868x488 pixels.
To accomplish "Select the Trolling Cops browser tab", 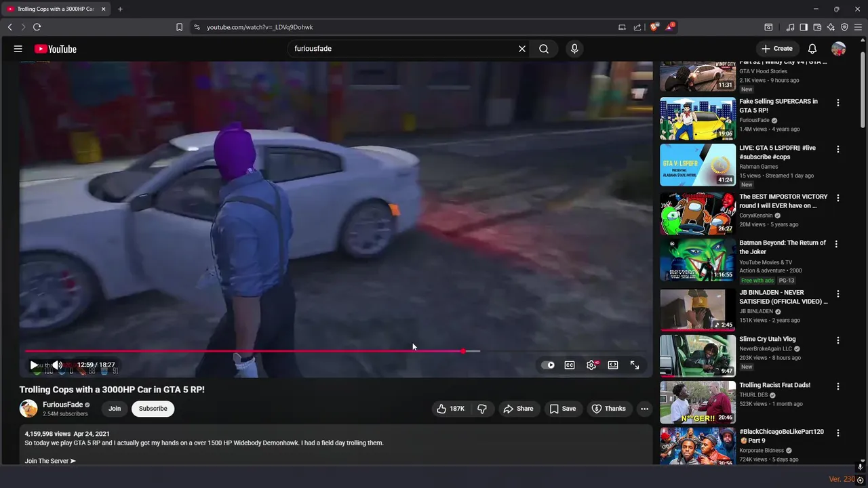I will click(56, 9).
